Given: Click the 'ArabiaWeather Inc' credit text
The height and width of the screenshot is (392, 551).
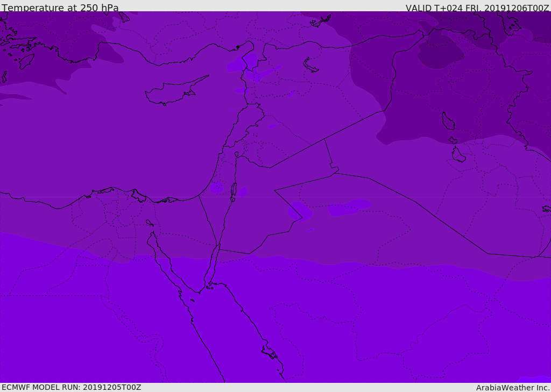Looking at the screenshot, I should click(512, 388).
